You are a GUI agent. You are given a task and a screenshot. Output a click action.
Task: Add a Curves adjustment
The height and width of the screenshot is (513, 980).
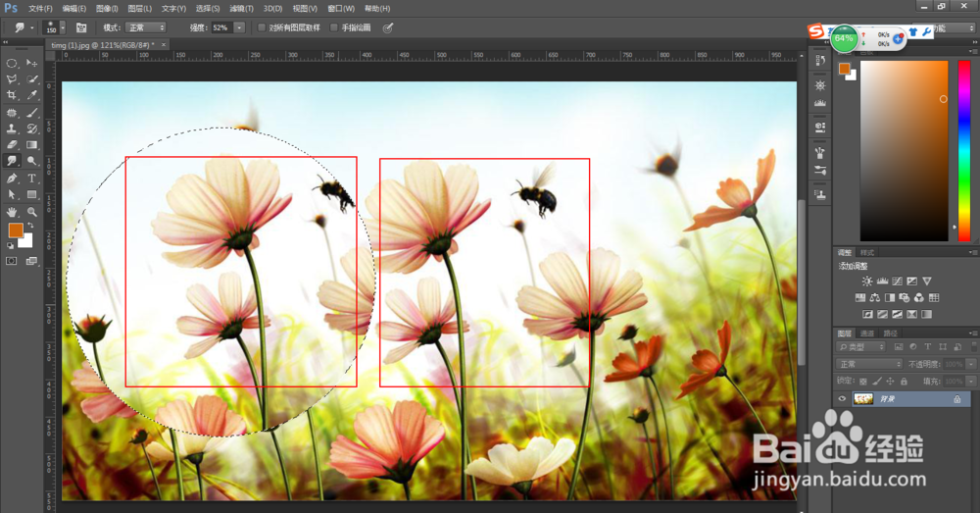coord(897,282)
